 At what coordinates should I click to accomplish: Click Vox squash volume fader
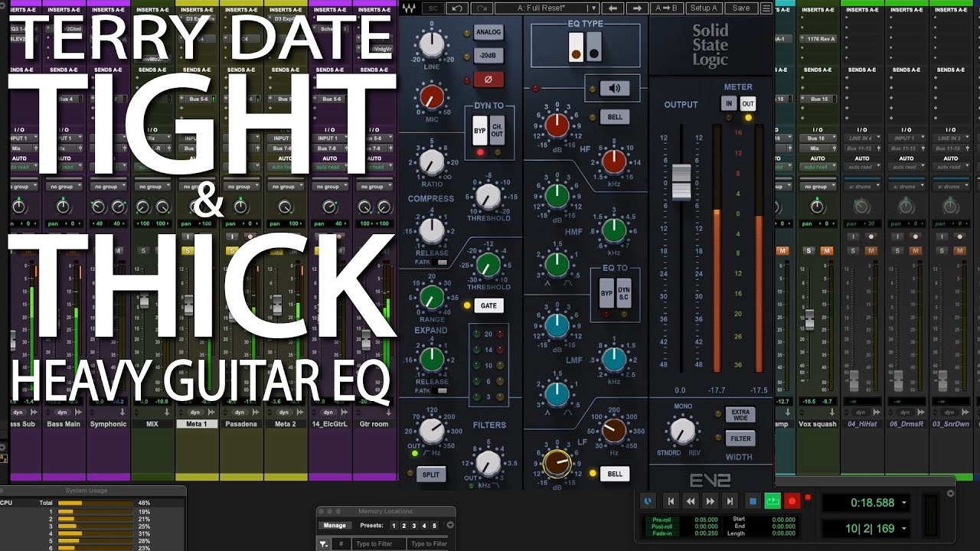808,320
